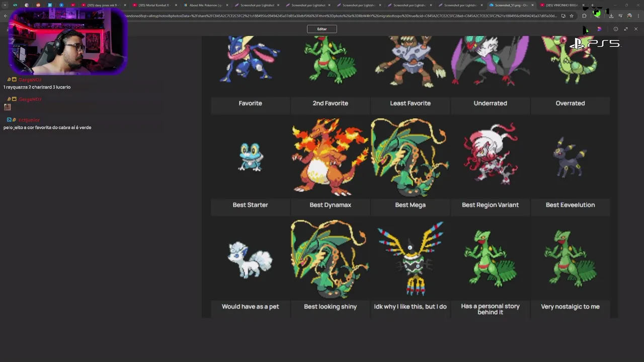Click the 'Best Starter' label
The width and height of the screenshot is (644, 362).
(x=250, y=205)
